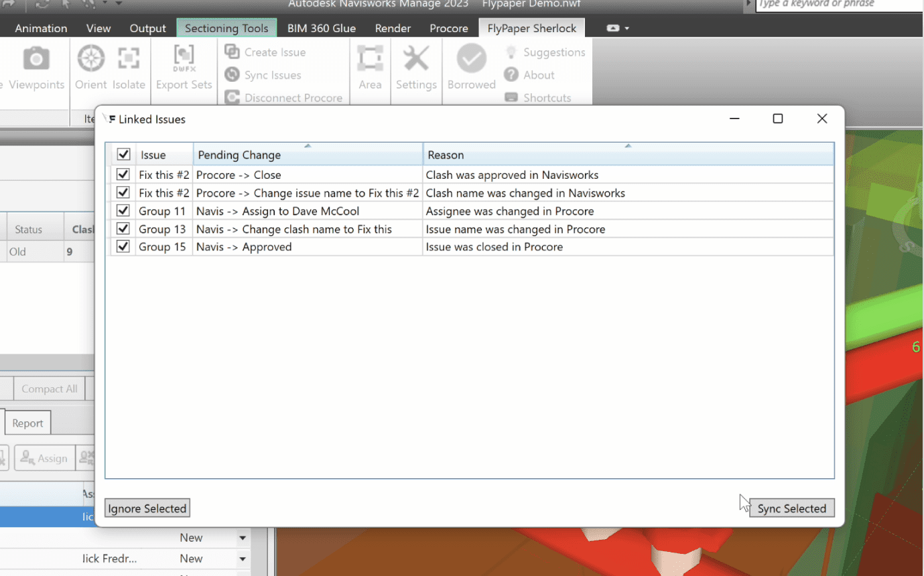Screen dimensions: 924x576
Task: Select 'Issue was closed in Procore' cell
Action: [x=629, y=246]
